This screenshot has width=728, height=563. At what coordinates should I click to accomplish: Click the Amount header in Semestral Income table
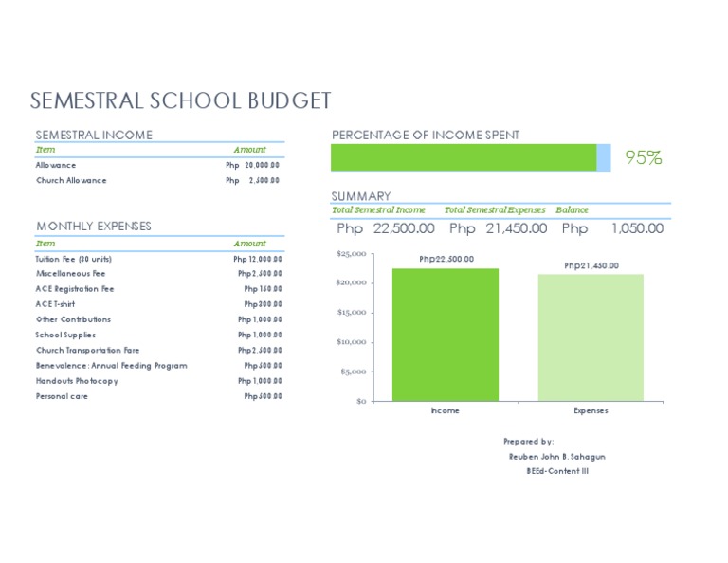coord(250,150)
